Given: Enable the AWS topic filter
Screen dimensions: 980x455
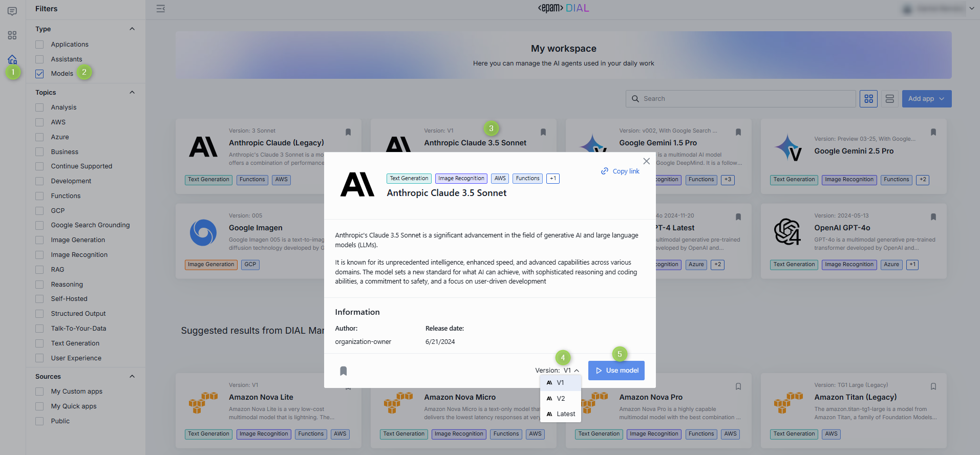Looking at the screenshot, I should (39, 122).
